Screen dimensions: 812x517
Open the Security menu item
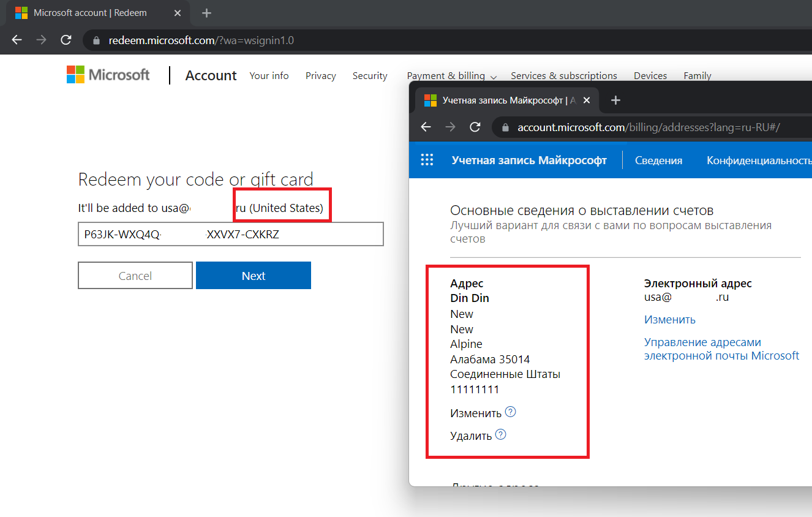(370, 75)
